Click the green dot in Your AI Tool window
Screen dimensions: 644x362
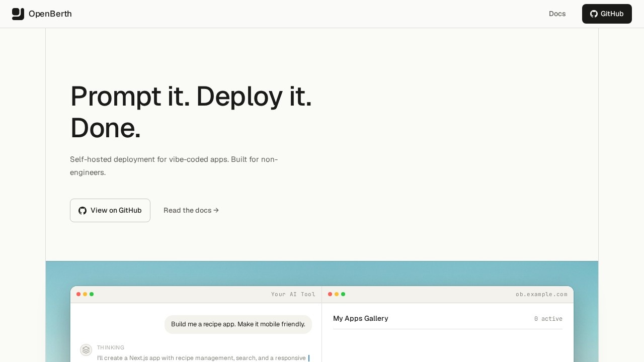92,294
